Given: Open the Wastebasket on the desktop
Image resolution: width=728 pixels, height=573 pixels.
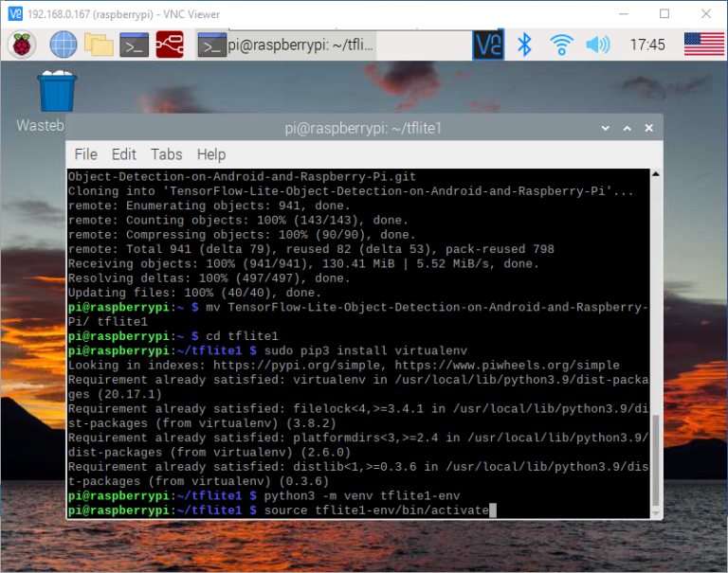Looking at the screenshot, I should click(57, 95).
